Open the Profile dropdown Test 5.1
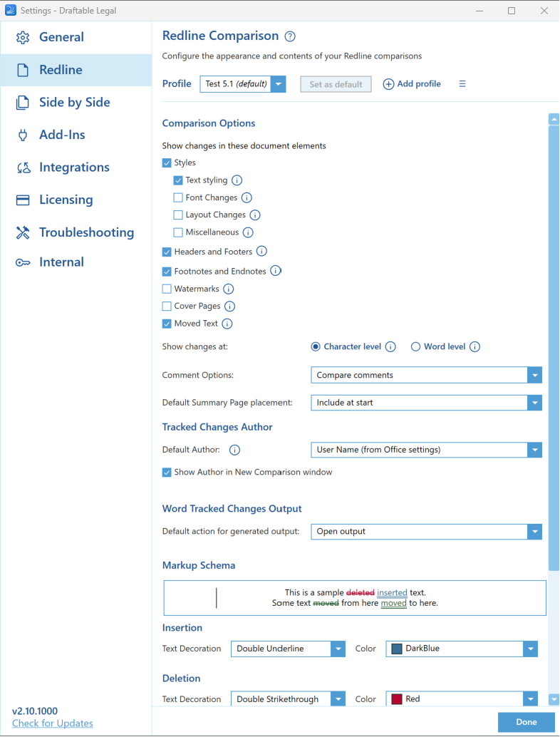The height and width of the screenshot is (737, 560). coord(243,84)
